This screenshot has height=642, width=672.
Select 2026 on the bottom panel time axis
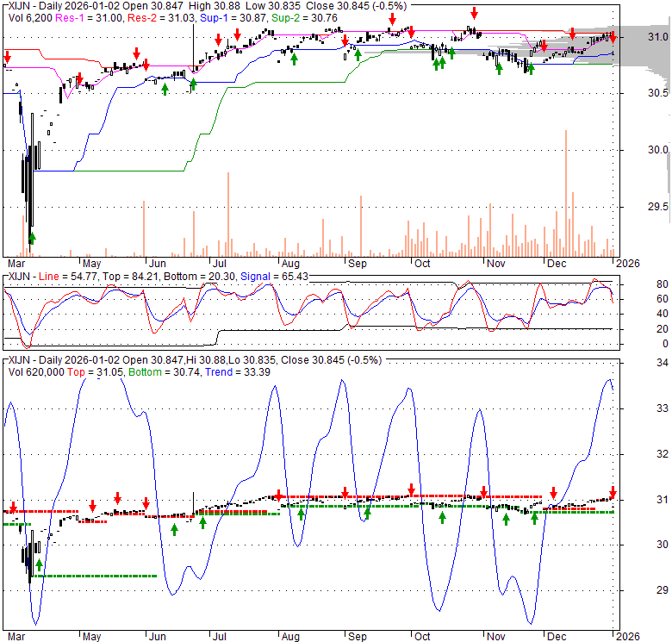point(626,636)
